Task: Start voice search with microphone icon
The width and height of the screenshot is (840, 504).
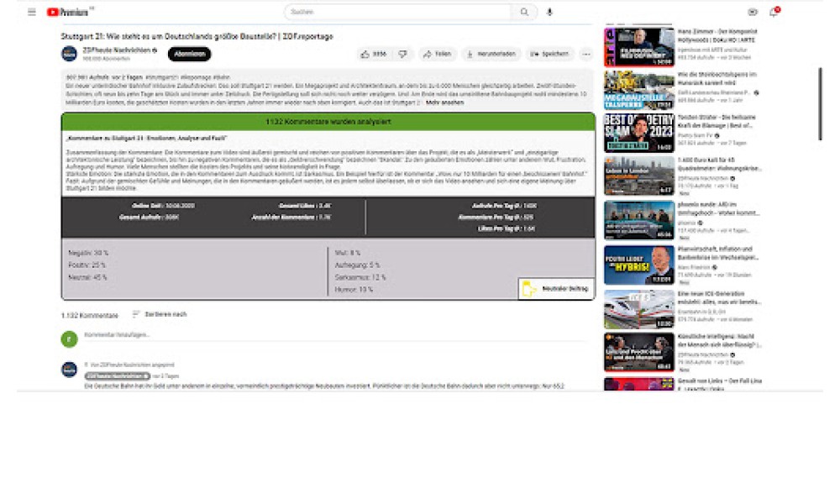Action: [549, 12]
